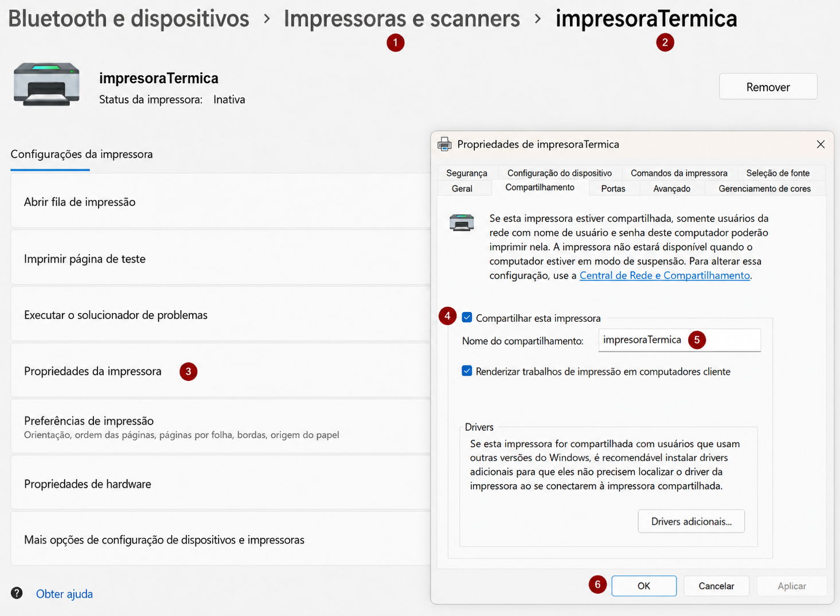Select Imprimir página de teste

click(221, 258)
